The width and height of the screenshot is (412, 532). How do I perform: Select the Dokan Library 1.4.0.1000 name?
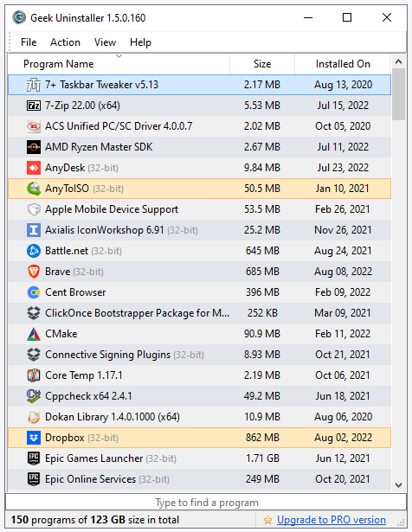pos(113,417)
